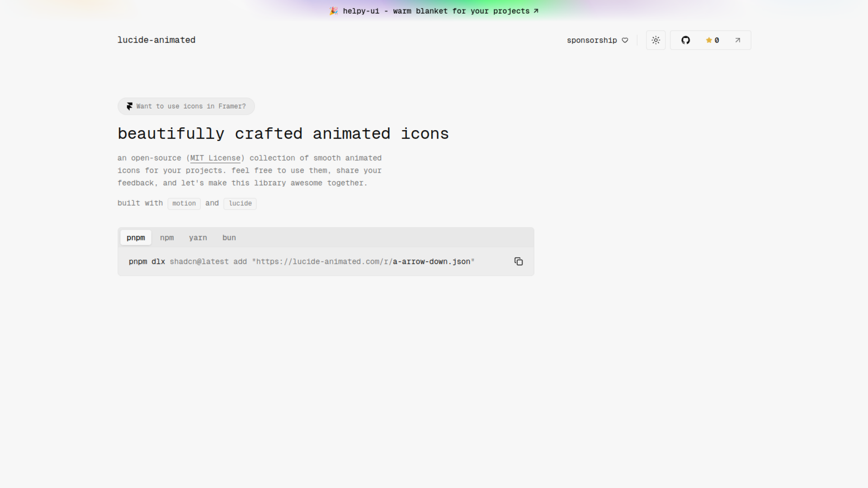The height and width of the screenshot is (488, 868).
Task: Switch to the npm tab
Action: click(167, 238)
